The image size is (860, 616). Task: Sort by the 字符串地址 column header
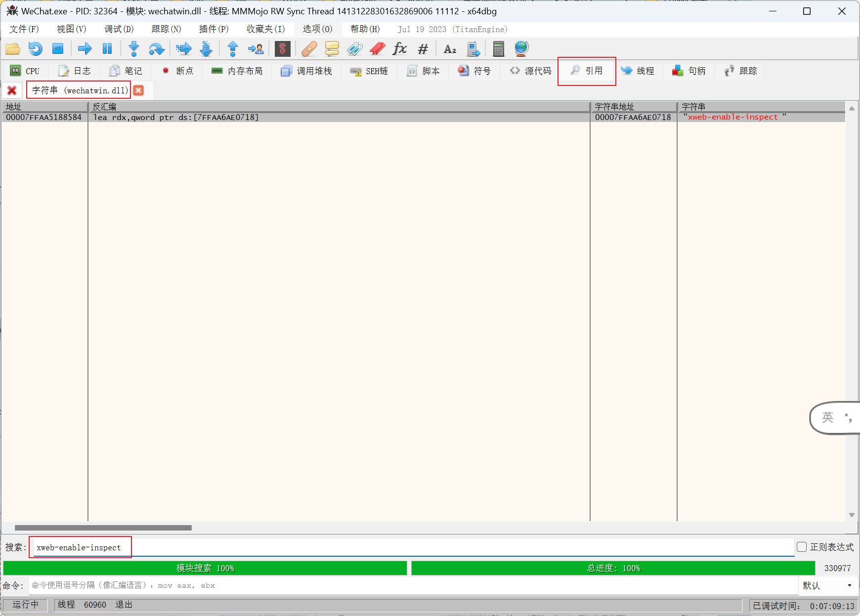pyautogui.click(x=634, y=107)
